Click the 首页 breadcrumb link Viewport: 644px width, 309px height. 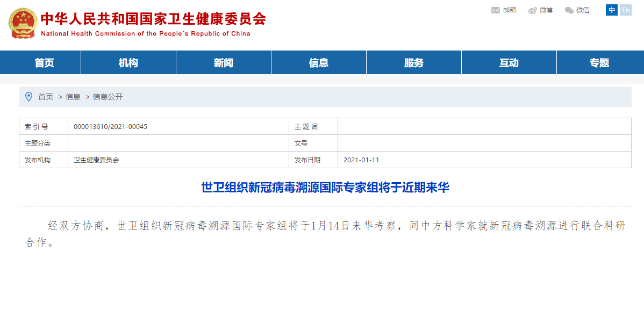pyautogui.click(x=46, y=97)
